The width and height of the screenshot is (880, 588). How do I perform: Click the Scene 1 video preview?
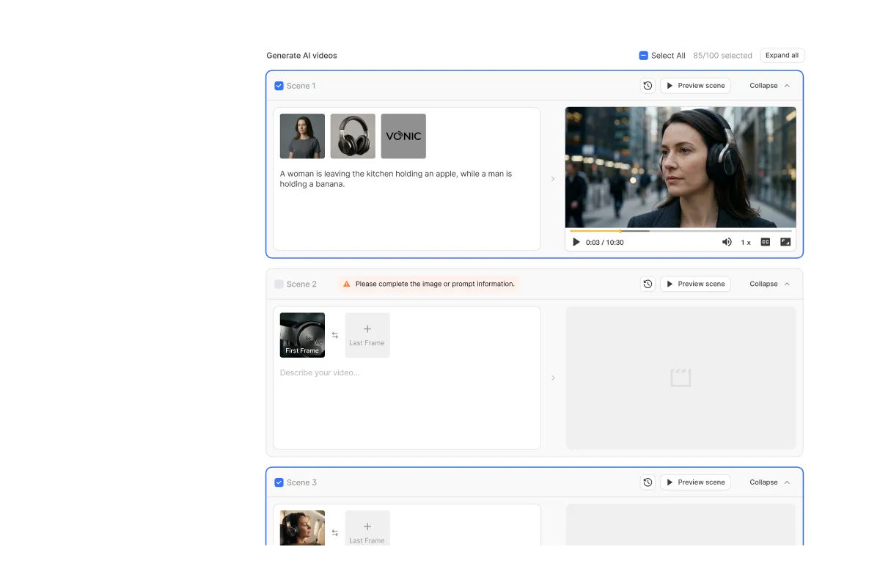coord(681,167)
